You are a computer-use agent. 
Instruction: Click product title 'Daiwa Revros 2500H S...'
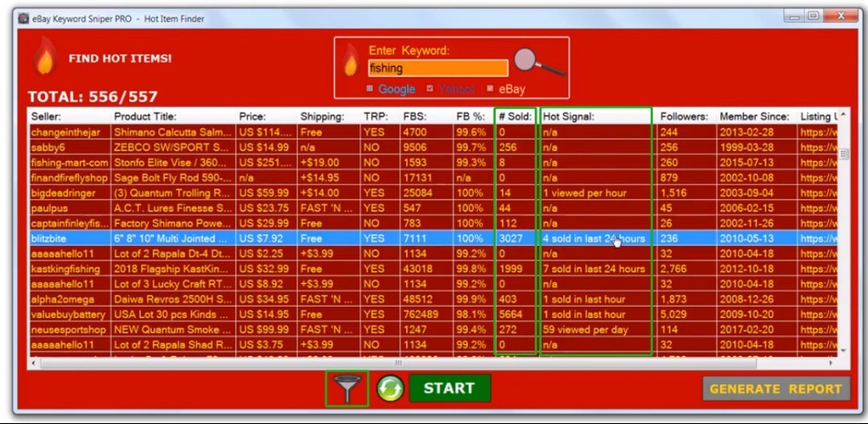[173, 299]
